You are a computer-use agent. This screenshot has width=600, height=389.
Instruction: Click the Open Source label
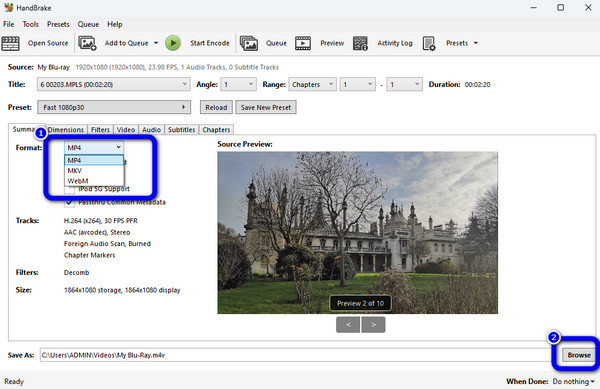[48, 43]
